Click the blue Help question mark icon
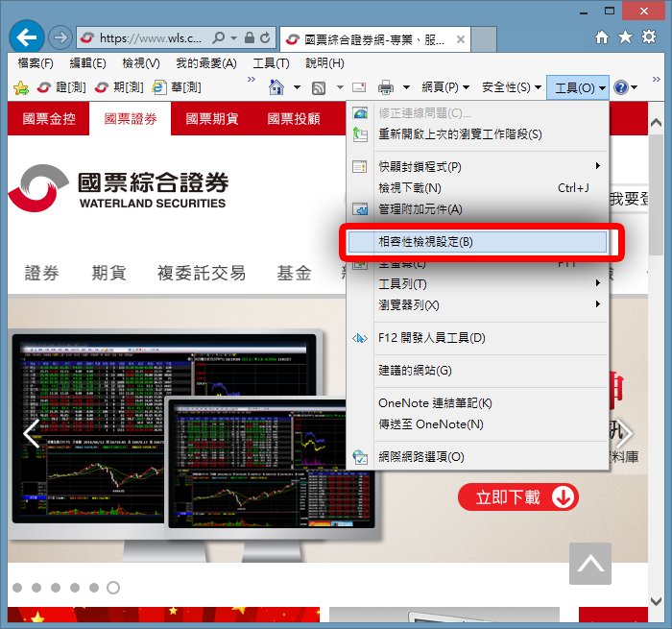This screenshot has height=629, width=672. coord(621,87)
